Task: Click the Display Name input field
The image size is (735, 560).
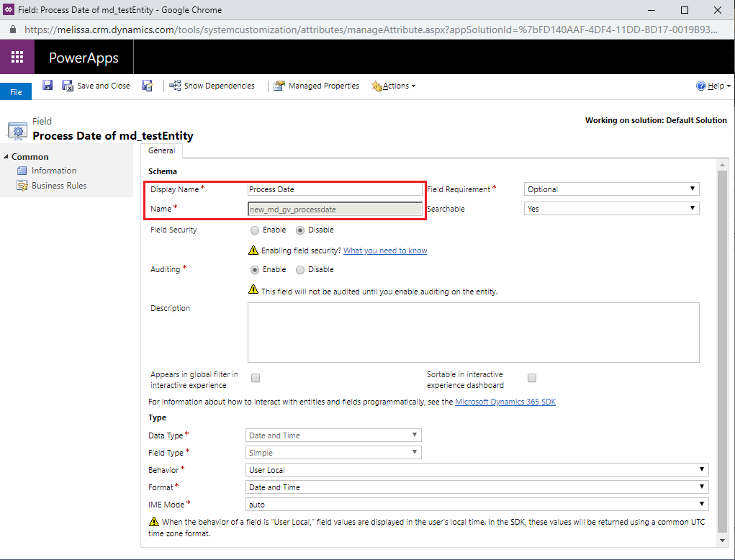Action: (335, 189)
